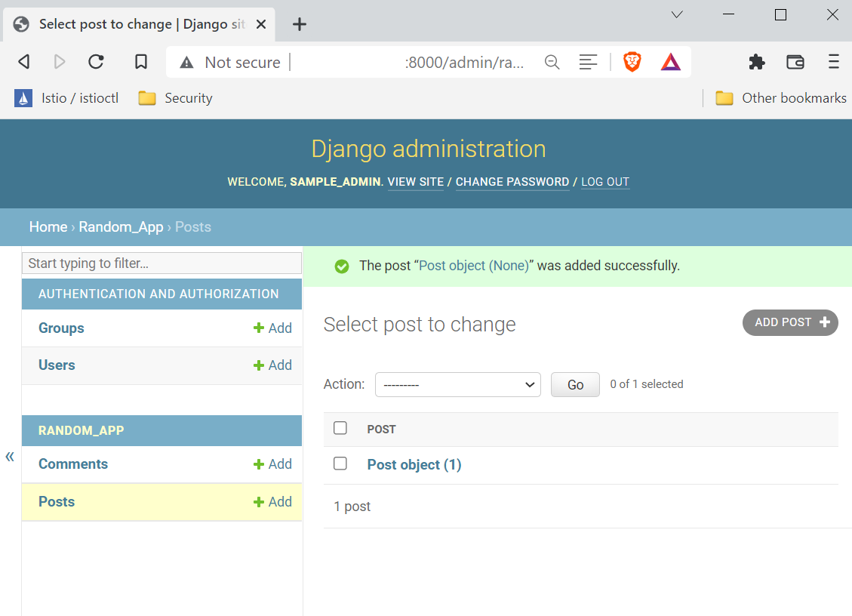This screenshot has width=852, height=616.
Task: Click the LOG OUT link
Action: (x=605, y=182)
